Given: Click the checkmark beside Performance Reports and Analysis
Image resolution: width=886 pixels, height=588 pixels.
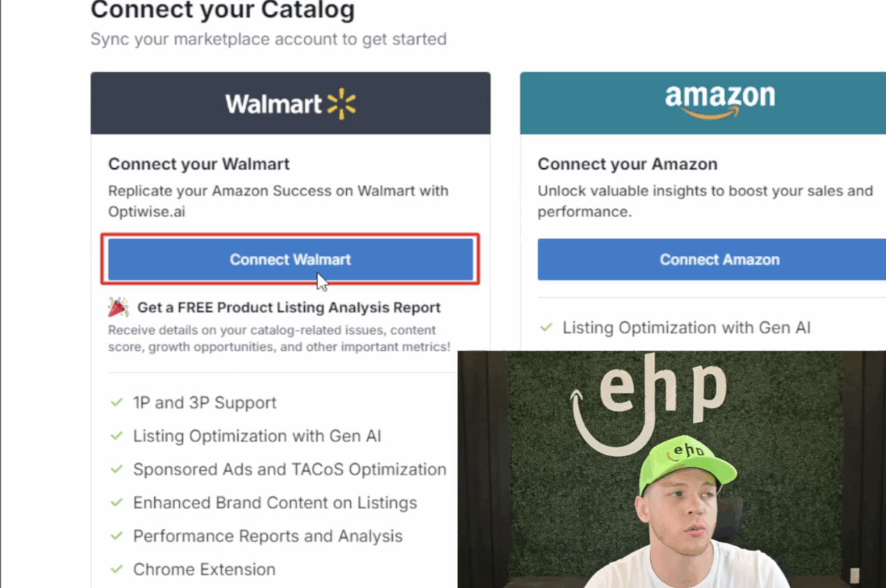Looking at the screenshot, I should click(115, 536).
